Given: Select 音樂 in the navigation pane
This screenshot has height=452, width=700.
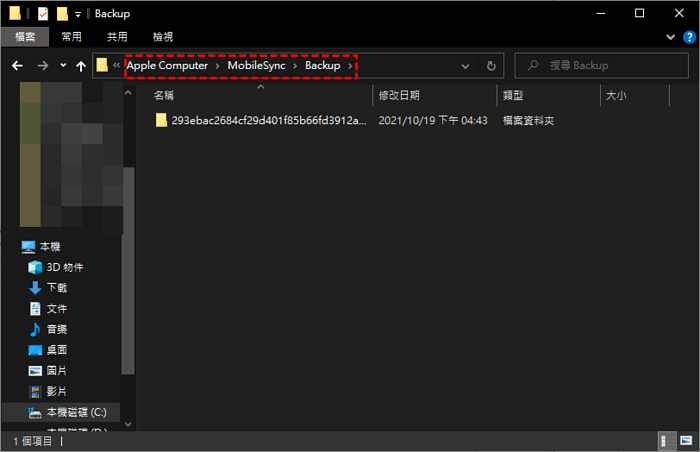Looking at the screenshot, I should (x=56, y=329).
